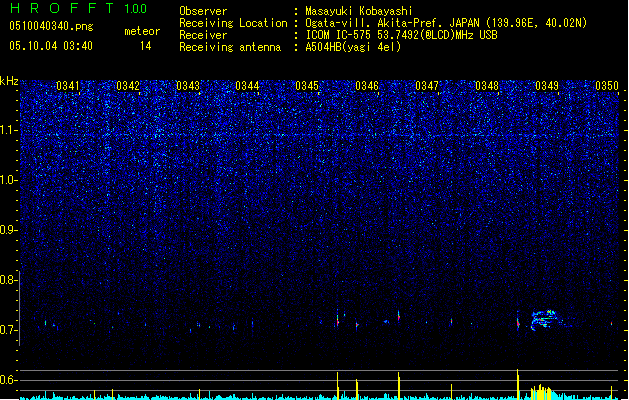Viewport: 629px width, 400px height.
Task: Click the 0345 time marker
Action: [x=307, y=86]
